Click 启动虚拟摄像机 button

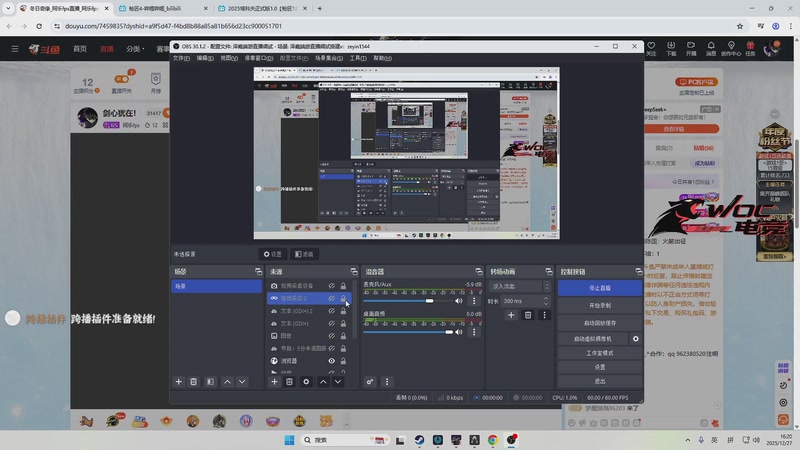point(592,338)
